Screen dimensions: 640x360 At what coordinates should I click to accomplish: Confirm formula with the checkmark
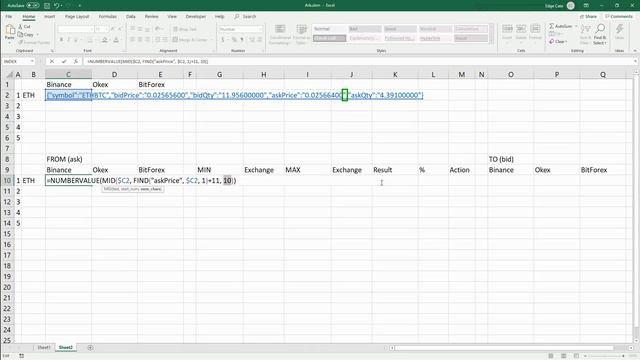[64, 61]
